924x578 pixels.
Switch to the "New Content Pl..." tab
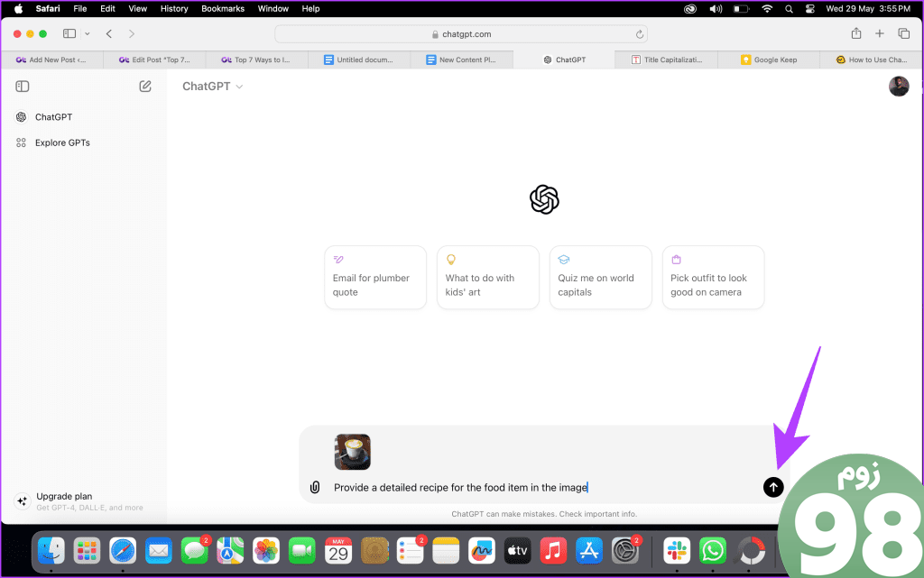(461, 60)
